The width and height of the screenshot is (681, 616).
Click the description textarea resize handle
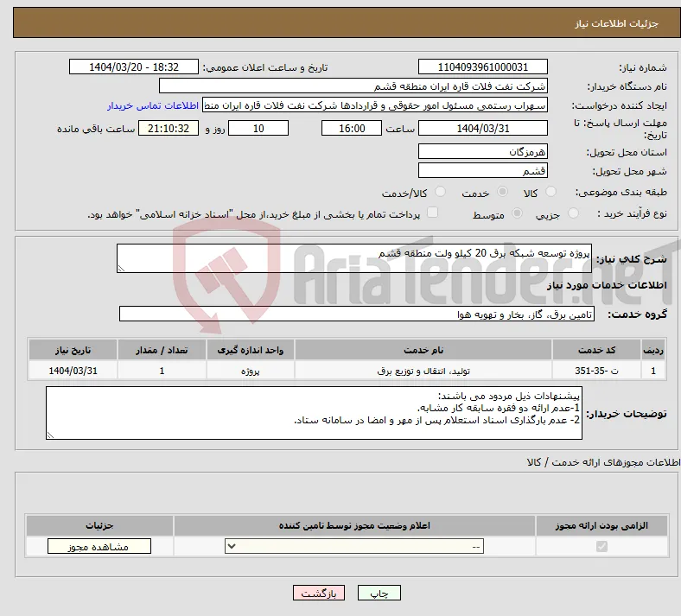121,269
